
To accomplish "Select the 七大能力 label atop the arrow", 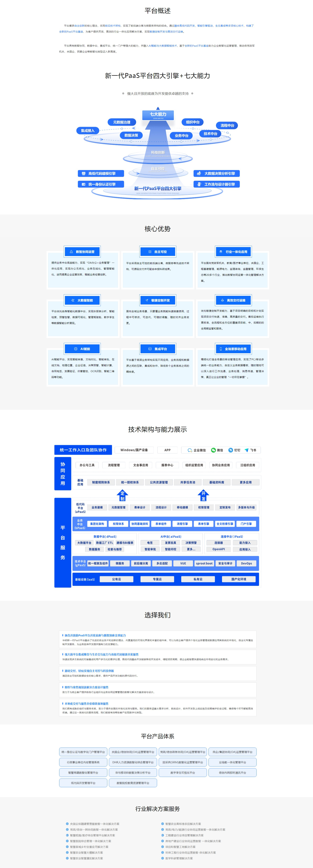I will [x=158, y=115].
